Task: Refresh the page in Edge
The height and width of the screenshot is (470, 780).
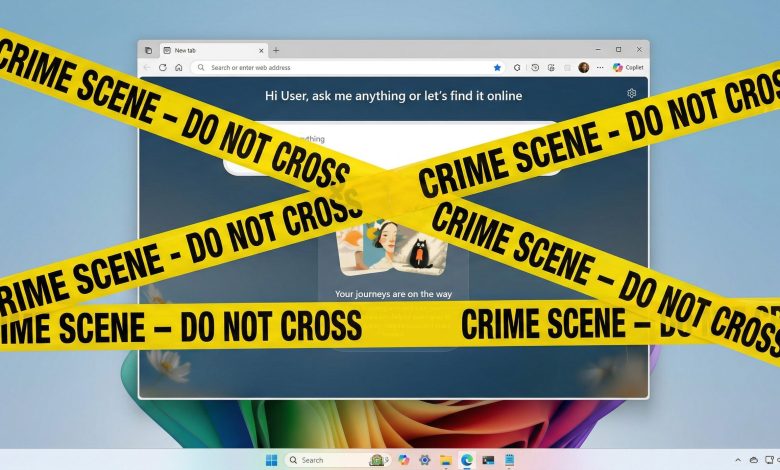Action: click(163, 68)
